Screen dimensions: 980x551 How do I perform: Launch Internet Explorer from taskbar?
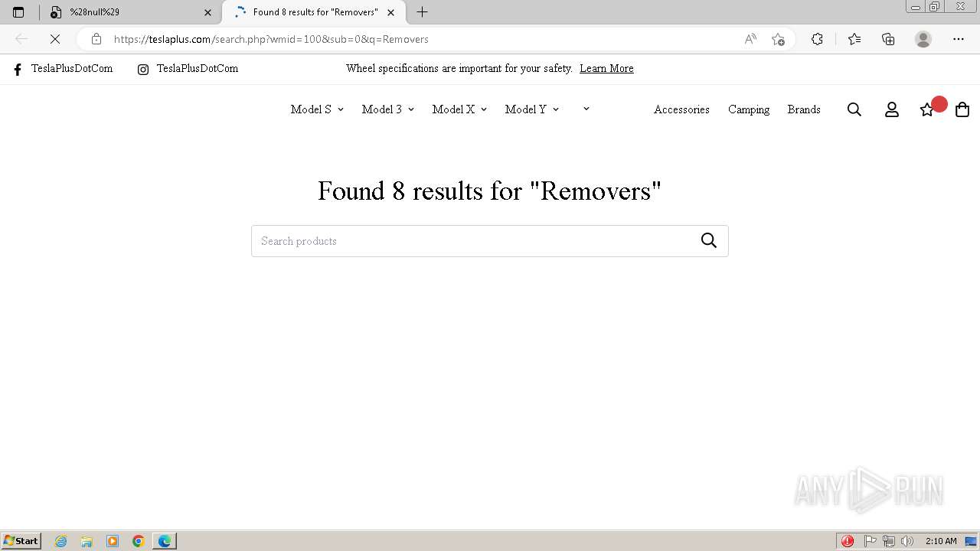click(60, 541)
